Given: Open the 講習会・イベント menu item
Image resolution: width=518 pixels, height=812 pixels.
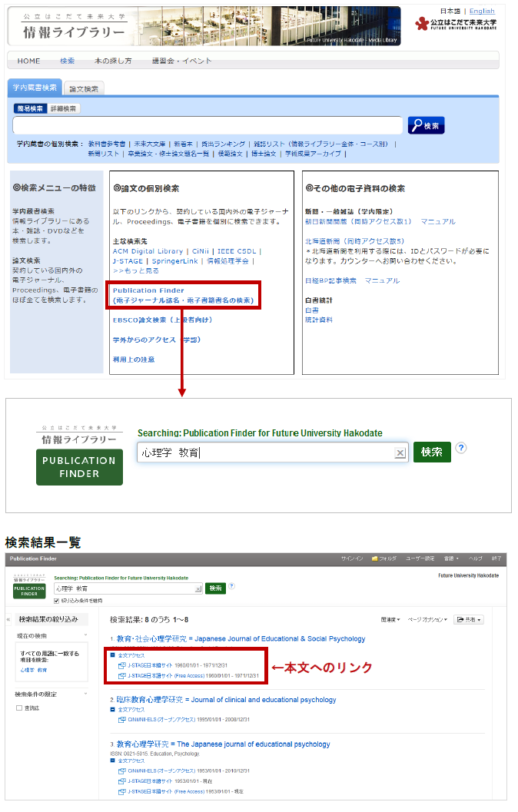Looking at the screenshot, I should 182,61.
